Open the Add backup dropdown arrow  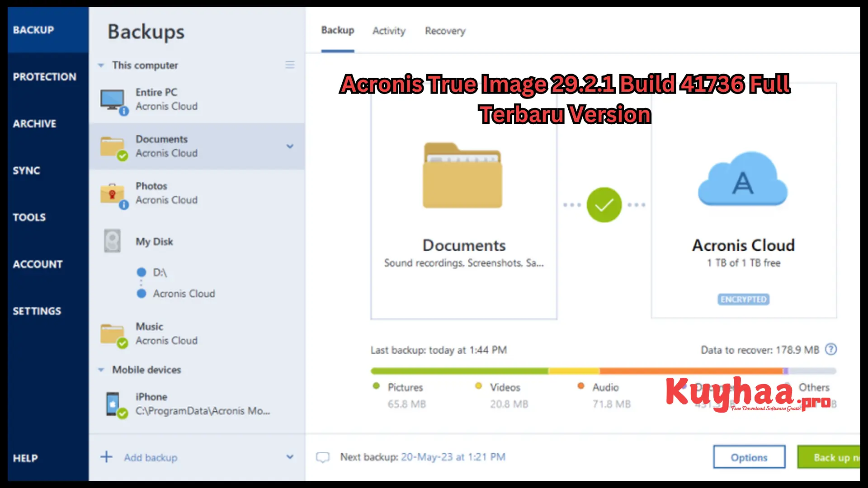click(290, 457)
